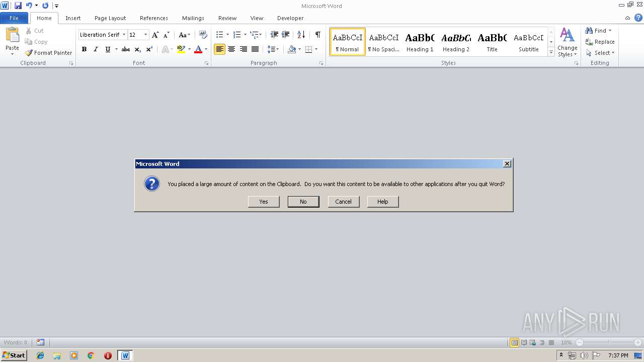The width and height of the screenshot is (644, 362).
Task: Open Chrome from the taskbar
Action: click(91, 355)
